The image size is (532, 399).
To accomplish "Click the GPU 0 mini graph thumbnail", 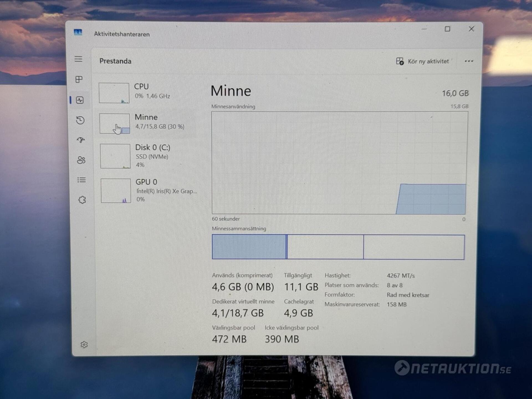I will [x=116, y=191].
